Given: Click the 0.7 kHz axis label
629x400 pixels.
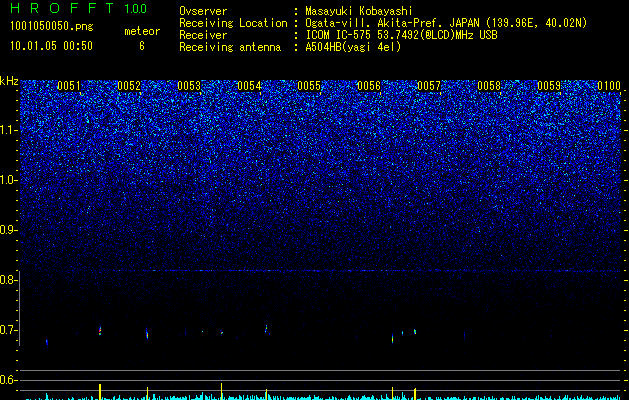Looking at the screenshot, I should 9,330.
